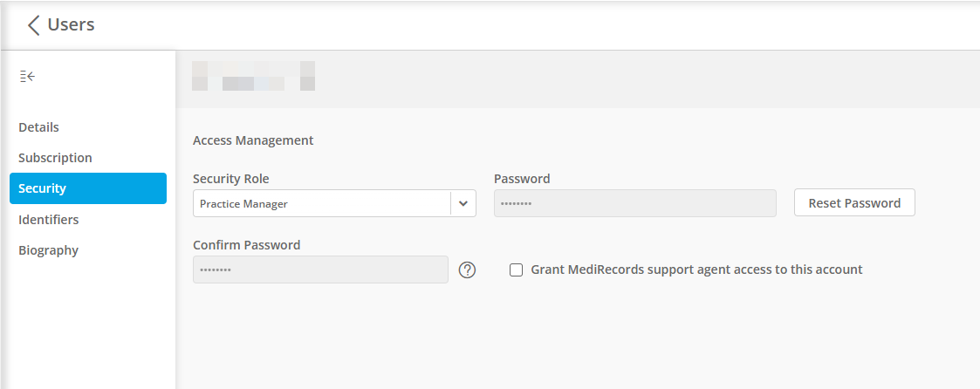This screenshot has height=389, width=980.
Task: Open the Details section
Action: pos(38,126)
